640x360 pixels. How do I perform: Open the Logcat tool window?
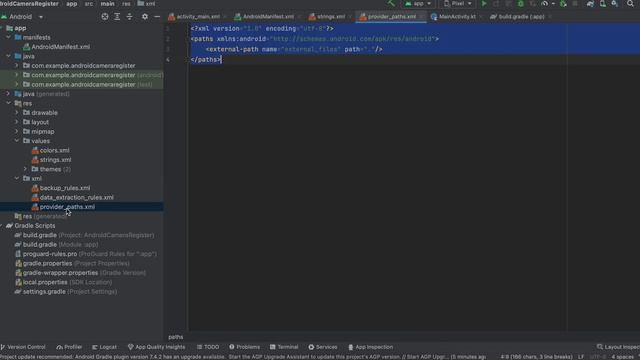pos(104,347)
